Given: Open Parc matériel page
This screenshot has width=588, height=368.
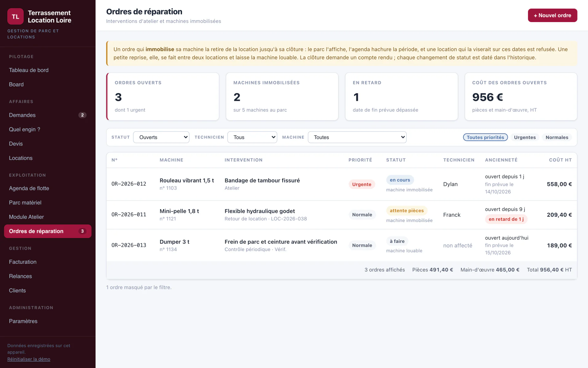Looking at the screenshot, I should point(48,202).
